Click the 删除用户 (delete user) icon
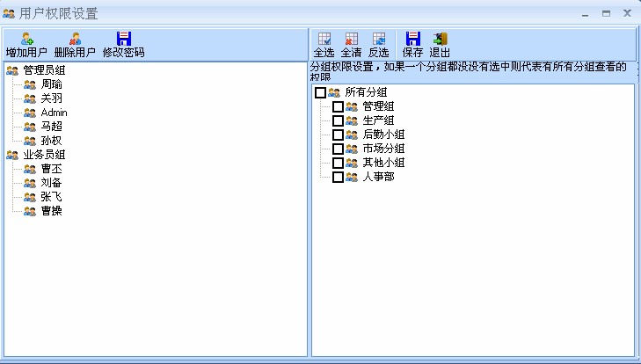The height and width of the screenshot is (364, 641). 75,39
